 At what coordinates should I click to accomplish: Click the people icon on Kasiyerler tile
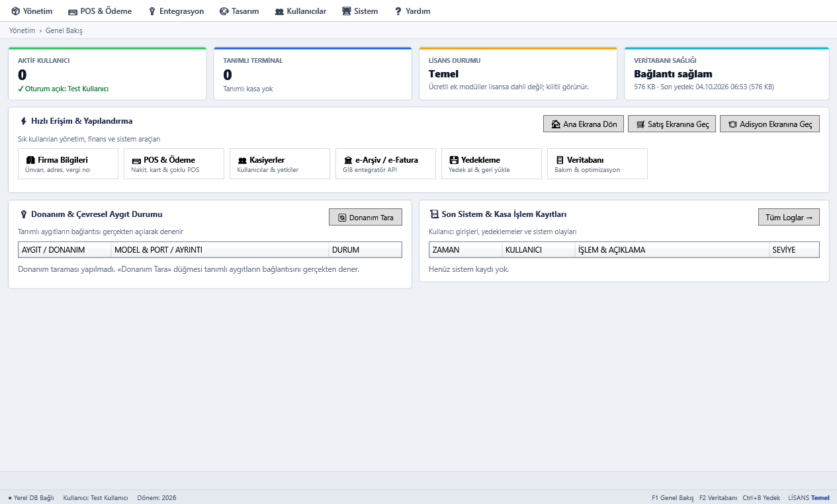[242, 160]
